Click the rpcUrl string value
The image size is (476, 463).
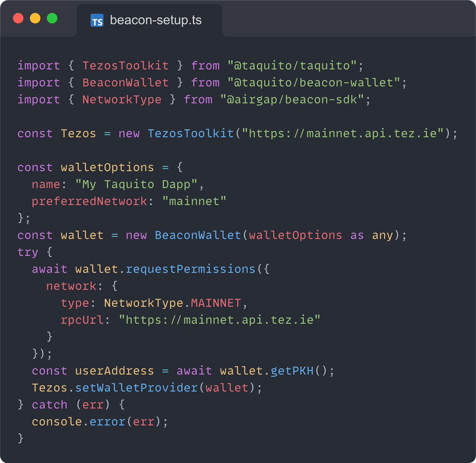219,320
